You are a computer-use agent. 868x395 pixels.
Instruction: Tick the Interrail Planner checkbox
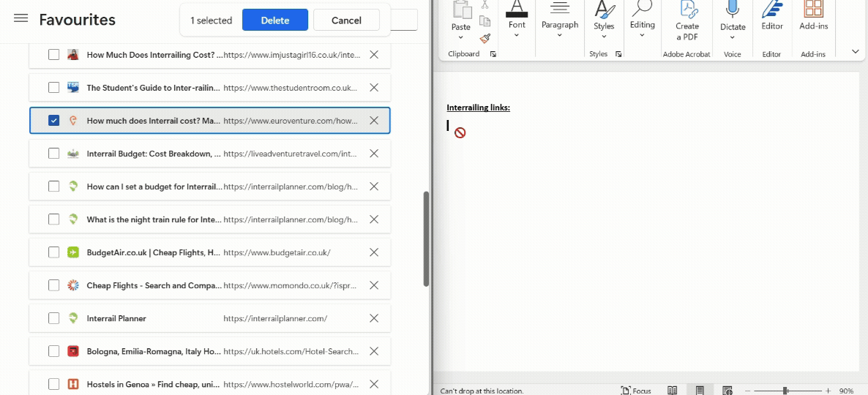point(53,318)
